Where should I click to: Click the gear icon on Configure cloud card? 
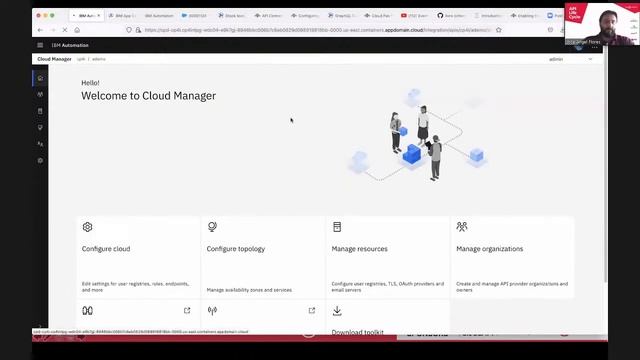(x=87, y=227)
